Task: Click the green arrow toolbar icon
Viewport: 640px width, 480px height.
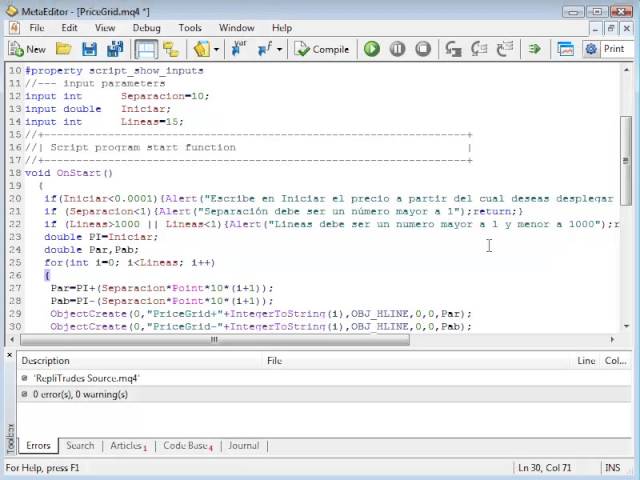Action: 534,49
